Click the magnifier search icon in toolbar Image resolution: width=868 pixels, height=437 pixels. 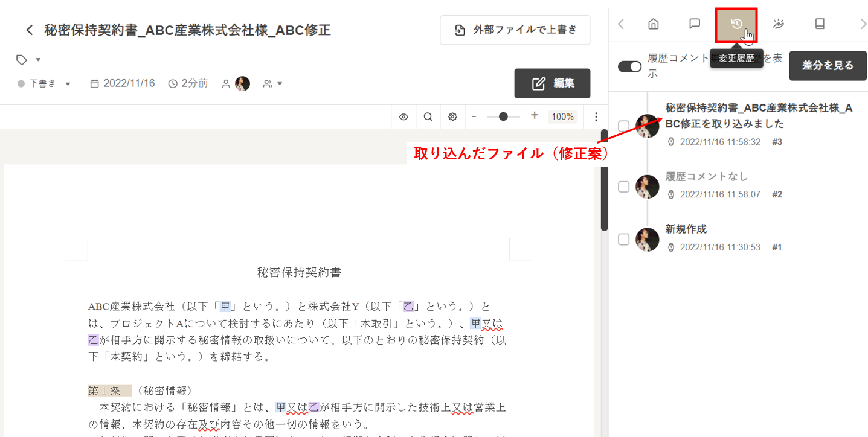pos(428,117)
